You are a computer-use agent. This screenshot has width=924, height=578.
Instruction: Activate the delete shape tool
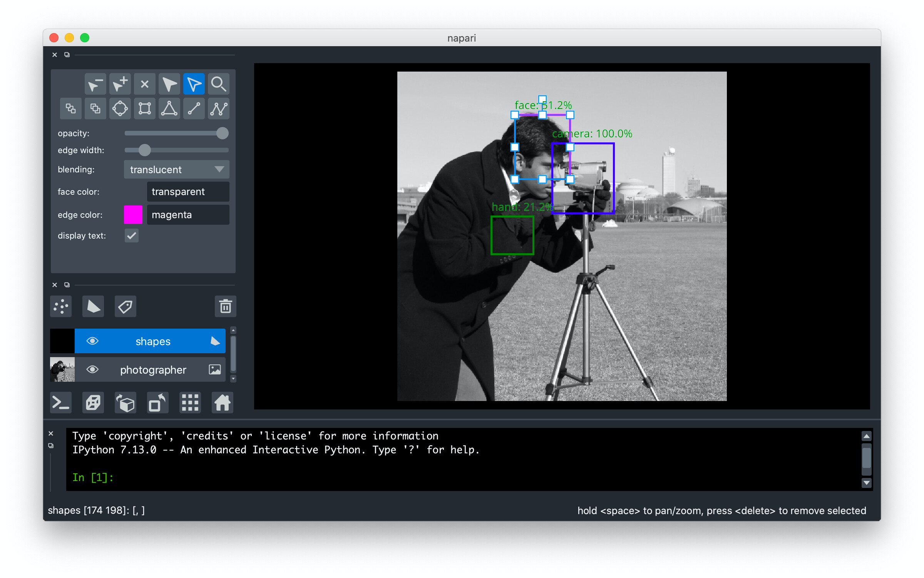tap(144, 84)
